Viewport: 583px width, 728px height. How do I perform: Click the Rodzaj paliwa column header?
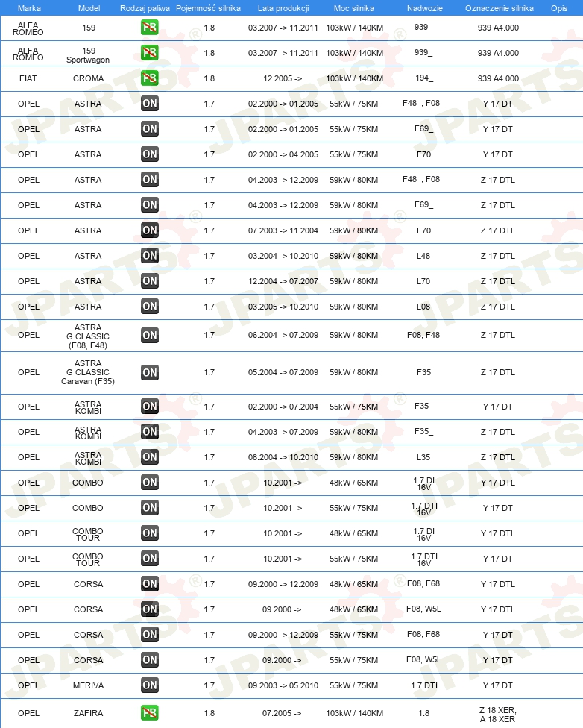[x=145, y=8]
